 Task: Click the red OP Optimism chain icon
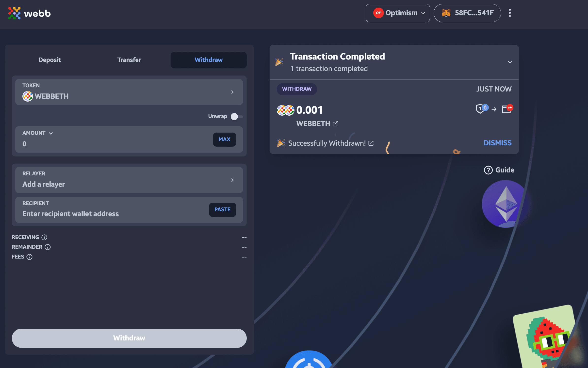coord(378,13)
